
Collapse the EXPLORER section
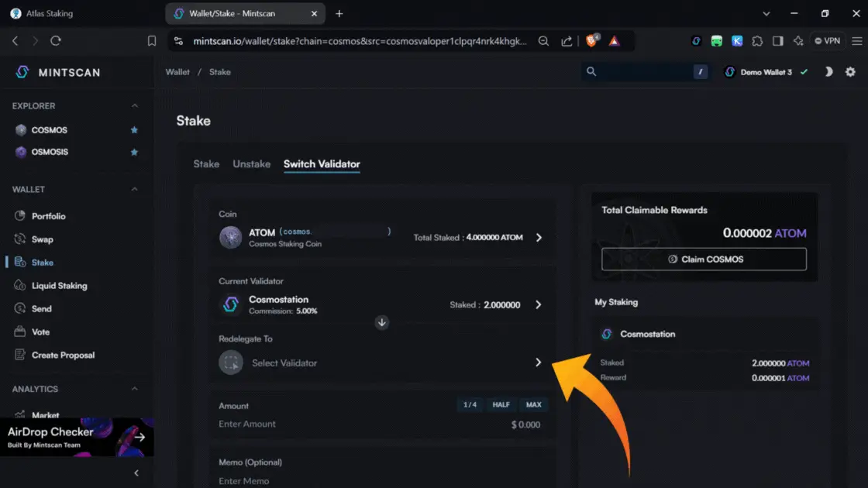coord(134,106)
